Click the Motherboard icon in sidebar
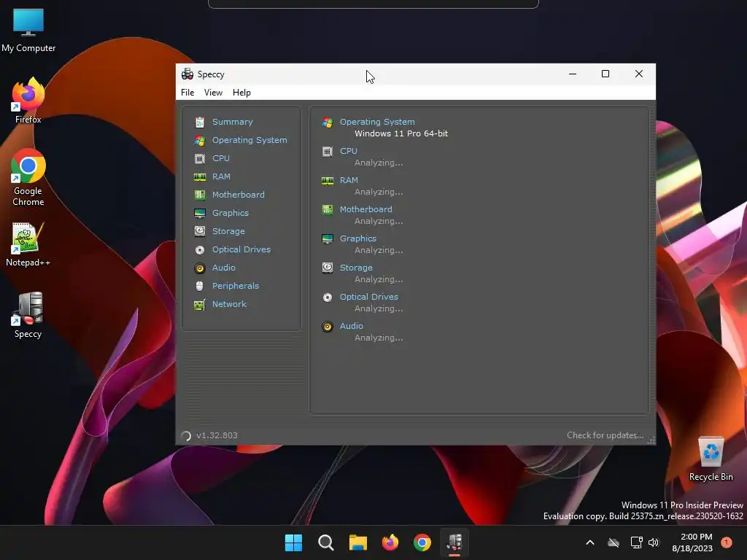This screenshot has height=560, width=747. pos(200,195)
